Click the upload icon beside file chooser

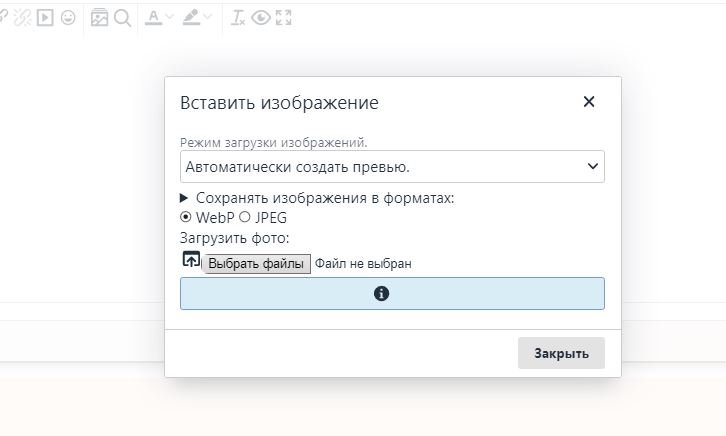[x=190, y=260]
